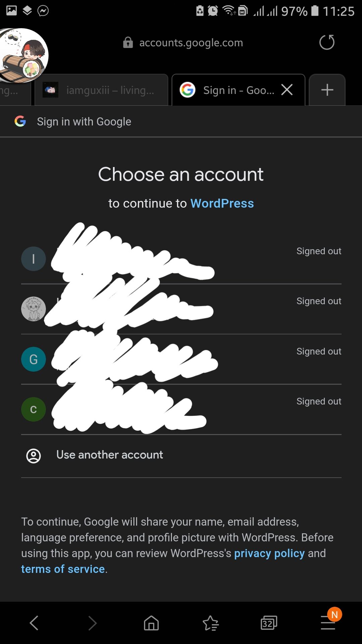Open the bookmarks star icon
The image size is (362, 644).
(210, 623)
